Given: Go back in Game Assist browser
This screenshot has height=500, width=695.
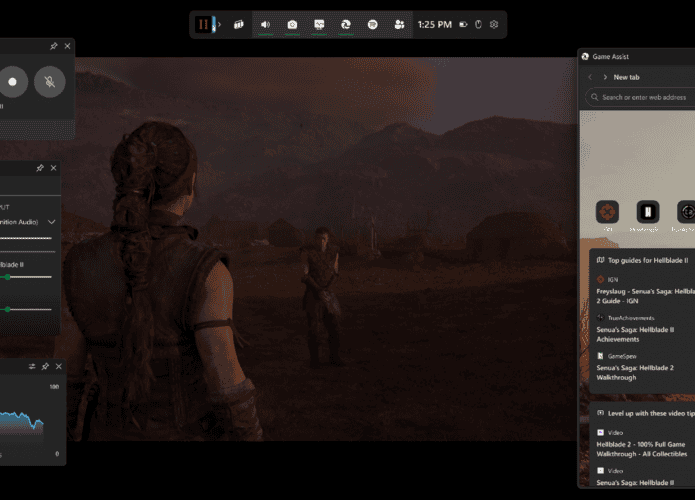Looking at the screenshot, I should pos(590,77).
